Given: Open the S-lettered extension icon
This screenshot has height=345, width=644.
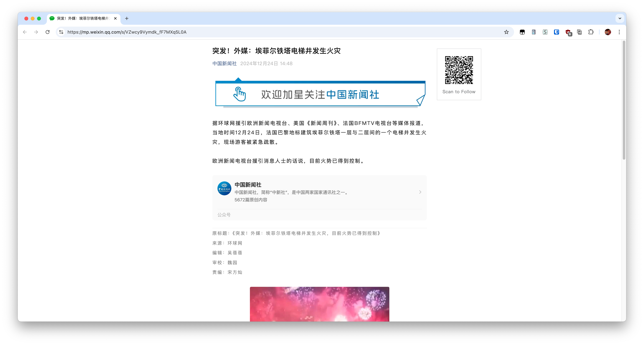Looking at the screenshot, I should tap(545, 32).
